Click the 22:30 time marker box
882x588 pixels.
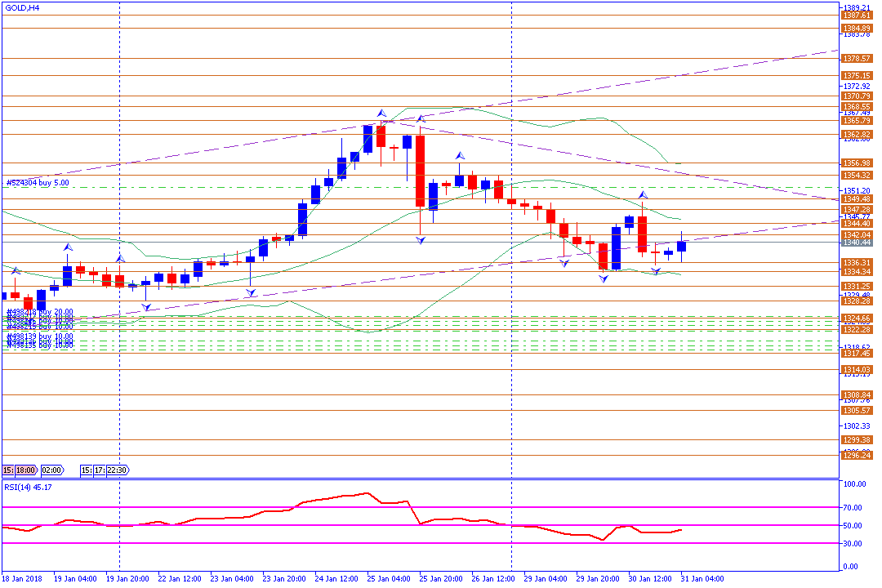tap(116, 470)
